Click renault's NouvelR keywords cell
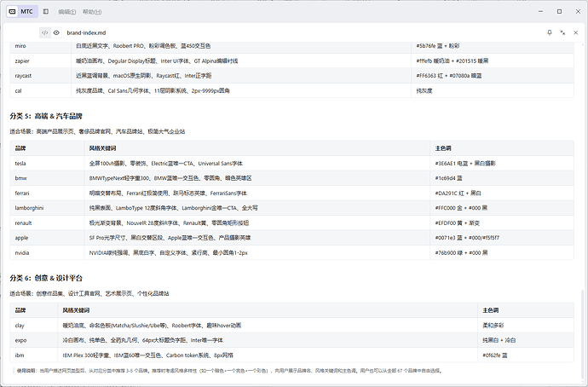This screenshot has height=387, width=588. [257, 222]
